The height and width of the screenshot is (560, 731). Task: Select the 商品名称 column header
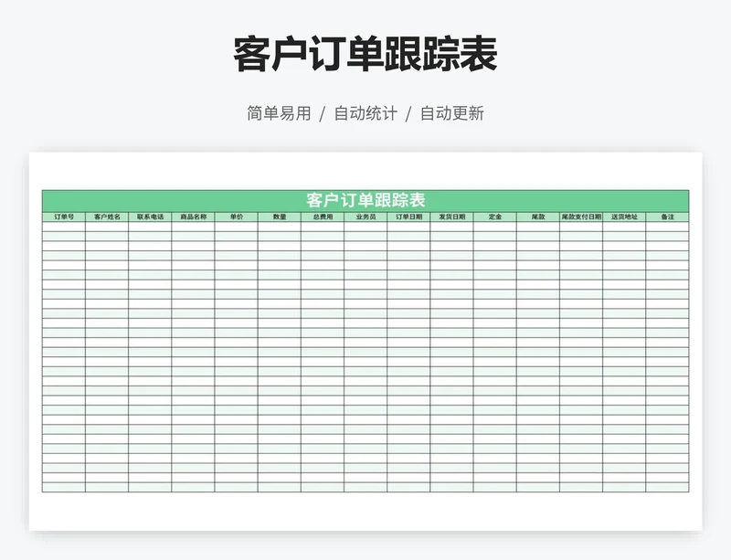pyautogui.click(x=193, y=217)
